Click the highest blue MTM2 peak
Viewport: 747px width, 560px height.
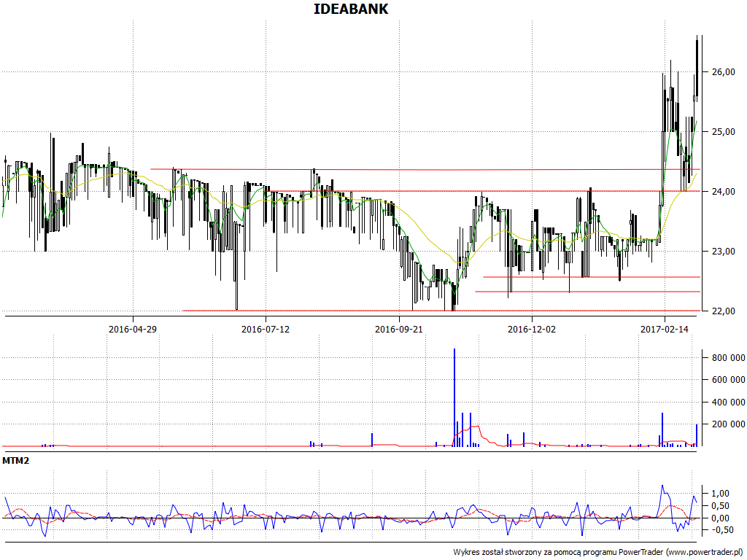point(662,486)
